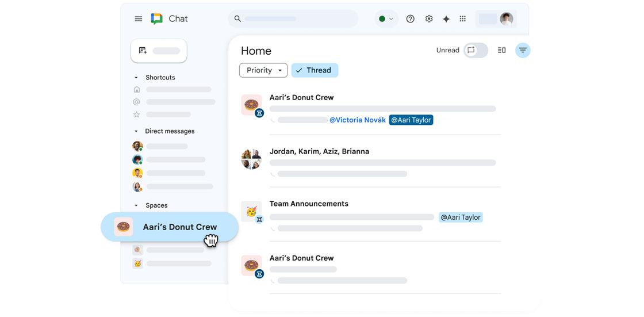Image resolution: width=644 pixels, height=317 pixels.
Task: Open the Home shortcut icon
Action: (137, 89)
